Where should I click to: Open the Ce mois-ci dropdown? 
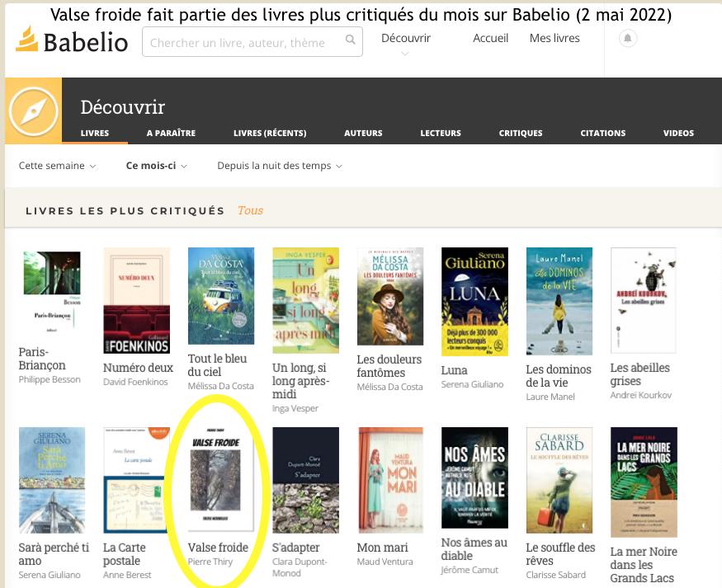157,166
